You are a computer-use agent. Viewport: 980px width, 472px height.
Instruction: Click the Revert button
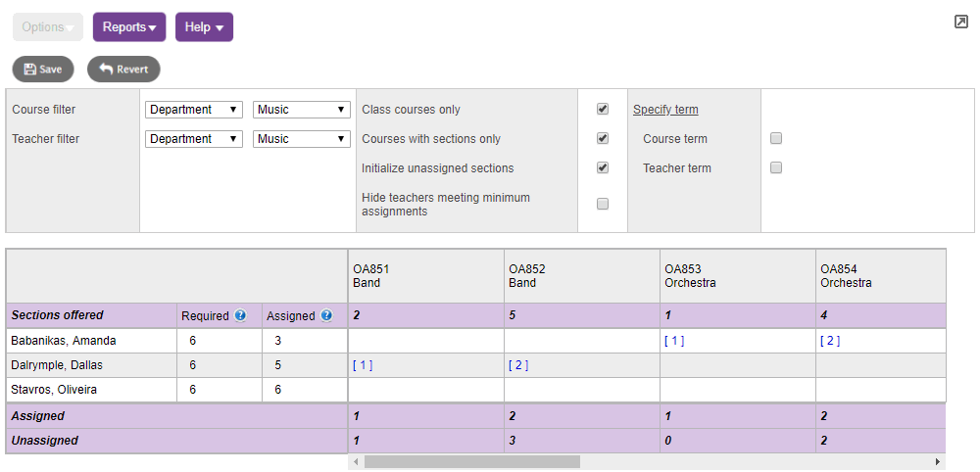(x=123, y=70)
